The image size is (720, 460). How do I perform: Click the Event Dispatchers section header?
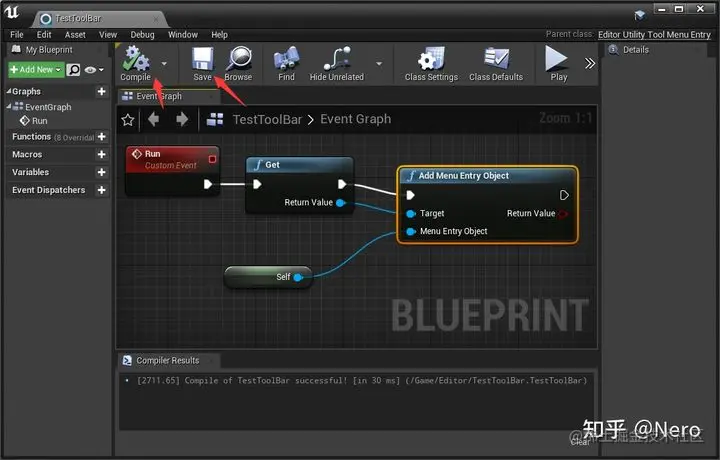click(x=51, y=190)
